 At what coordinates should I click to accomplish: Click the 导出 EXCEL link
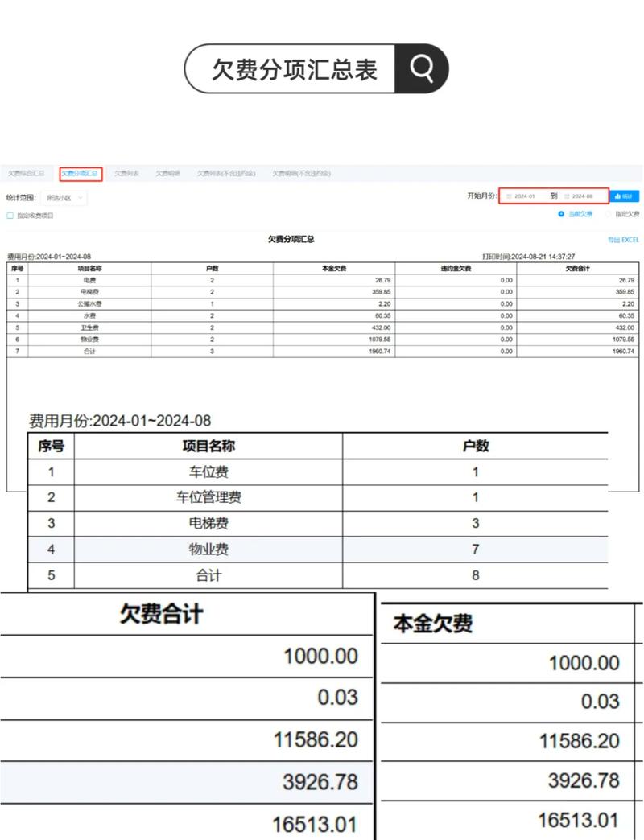click(623, 240)
